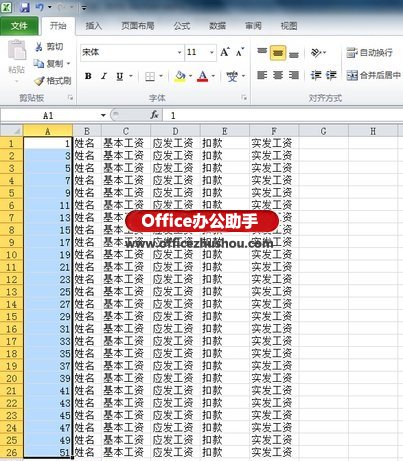
Task: Click cell F5 with 实发工资
Action: pos(274,193)
